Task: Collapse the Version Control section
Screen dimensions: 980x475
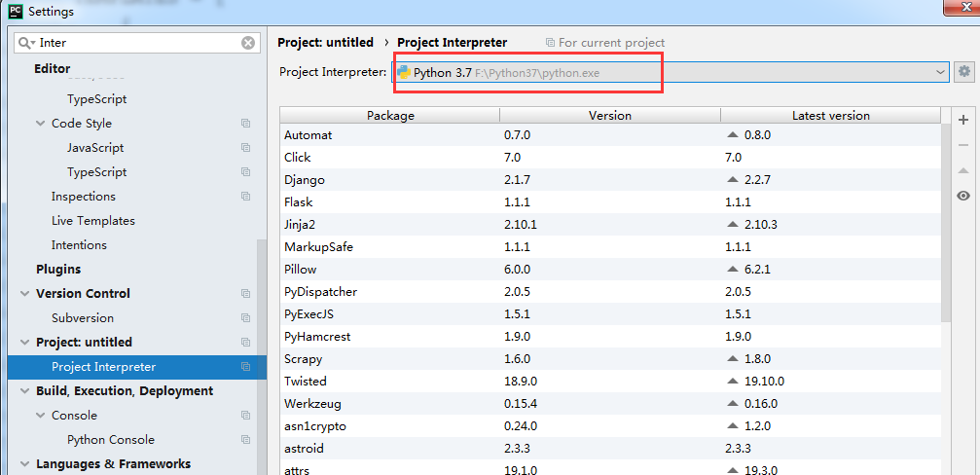Action: click(x=25, y=294)
